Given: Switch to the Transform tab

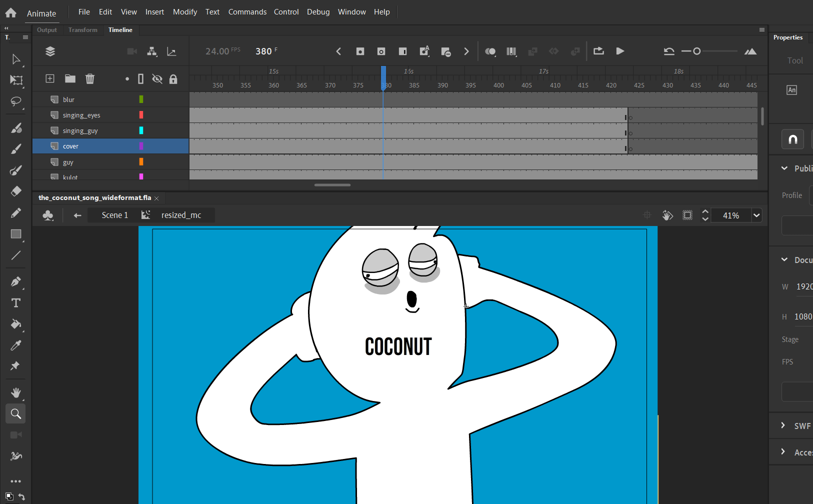Looking at the screenshot, I should 83,30.
